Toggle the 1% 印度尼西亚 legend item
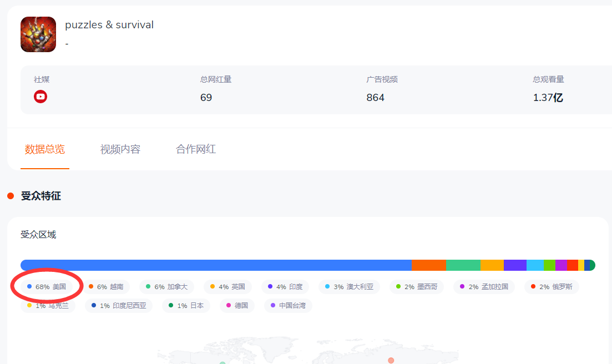612x364 pixels. click(x=119, y=306)
